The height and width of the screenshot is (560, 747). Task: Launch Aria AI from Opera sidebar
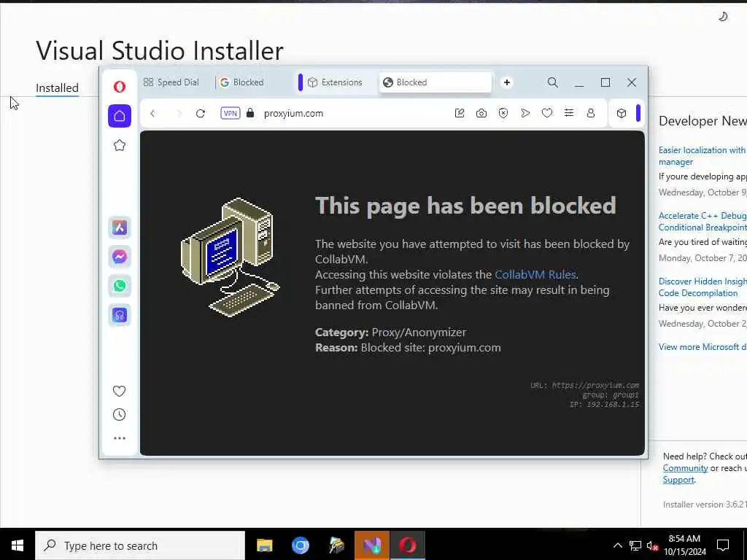(120, 227)
